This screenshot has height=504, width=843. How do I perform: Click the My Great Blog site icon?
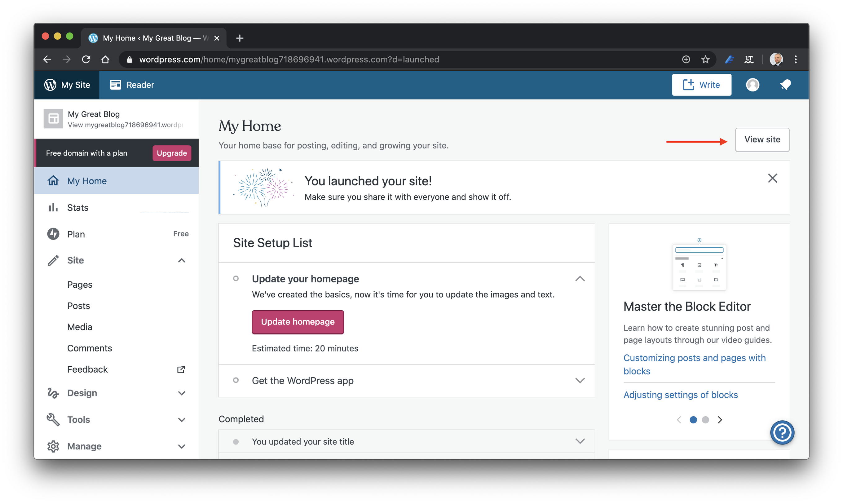point(53,118)
